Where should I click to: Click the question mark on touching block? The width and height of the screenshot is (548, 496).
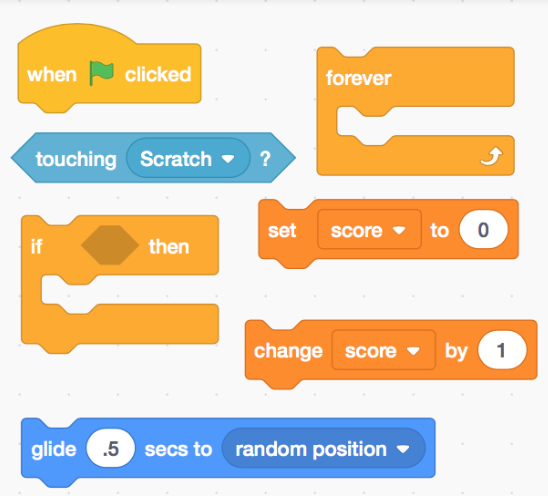tap(265, 159)
